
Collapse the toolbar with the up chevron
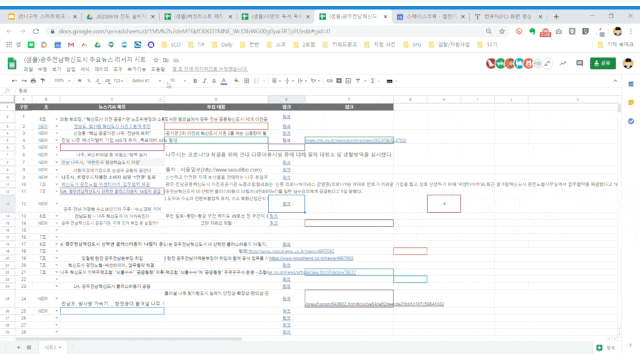click(x=615, y=81)
